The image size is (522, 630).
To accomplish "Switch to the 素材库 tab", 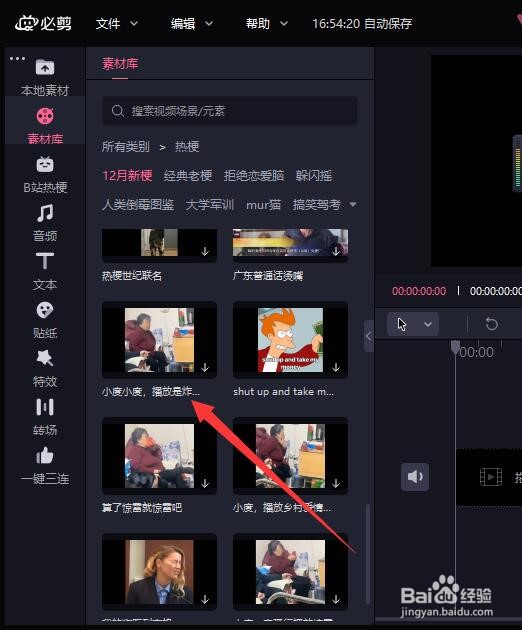I will [120, 64].
